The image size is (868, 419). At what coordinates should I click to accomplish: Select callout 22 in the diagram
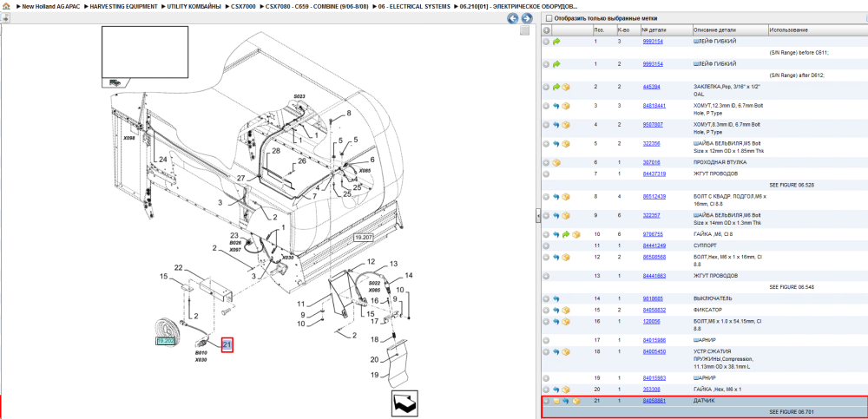pos(178,267)
